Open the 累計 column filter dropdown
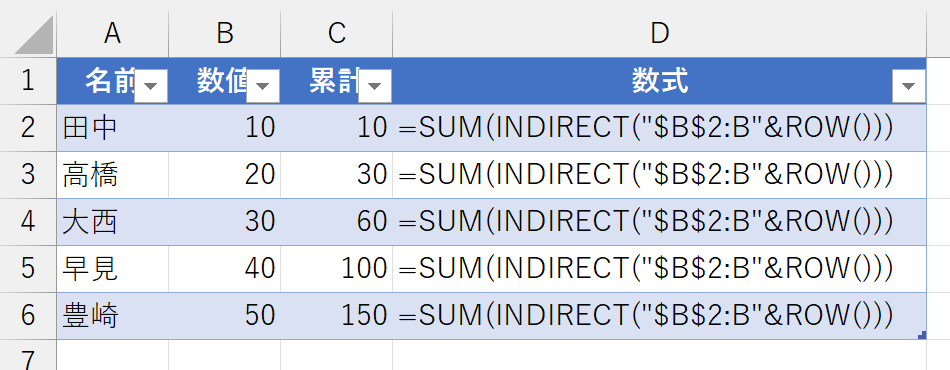The height and width of the screenshot is (370, 950). pos(375,86)
